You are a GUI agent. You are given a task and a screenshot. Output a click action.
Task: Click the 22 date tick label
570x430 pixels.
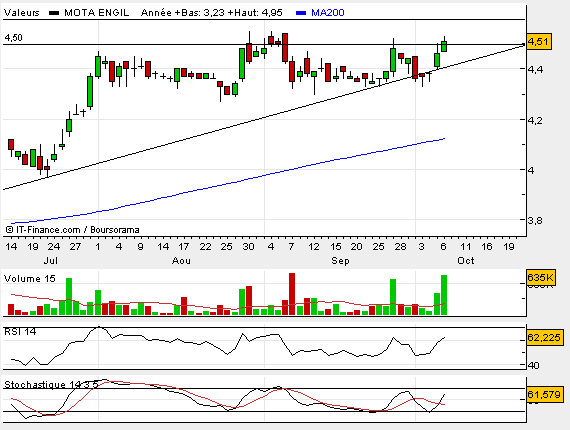(205, 246)
